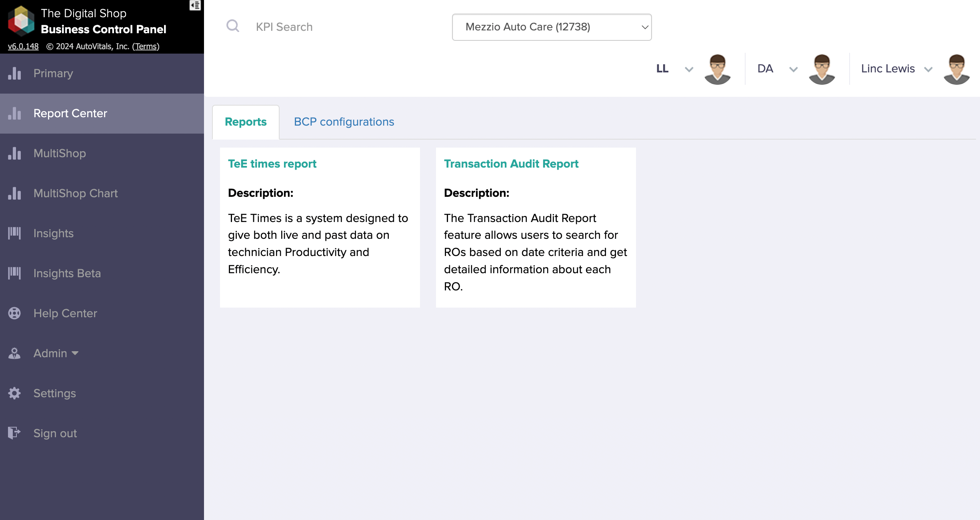This screenshot has width=980, height=520.
Task: Open Report Center in the sidebar
Action: [102, 114]
